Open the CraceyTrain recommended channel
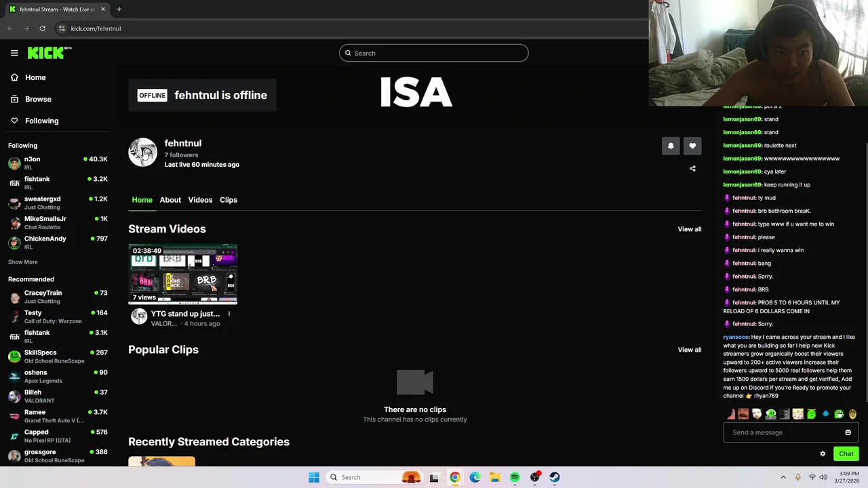The image size is (868, 488). coord(58,296)
